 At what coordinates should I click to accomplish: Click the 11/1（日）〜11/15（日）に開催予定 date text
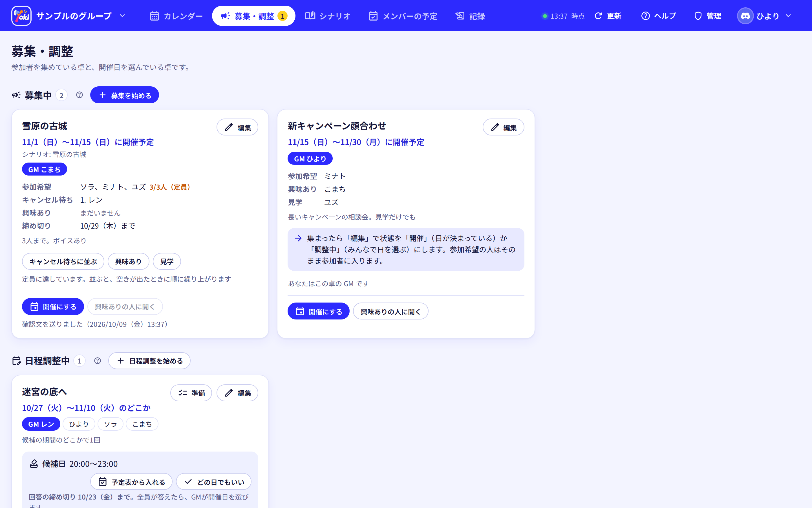pos(88,142)
